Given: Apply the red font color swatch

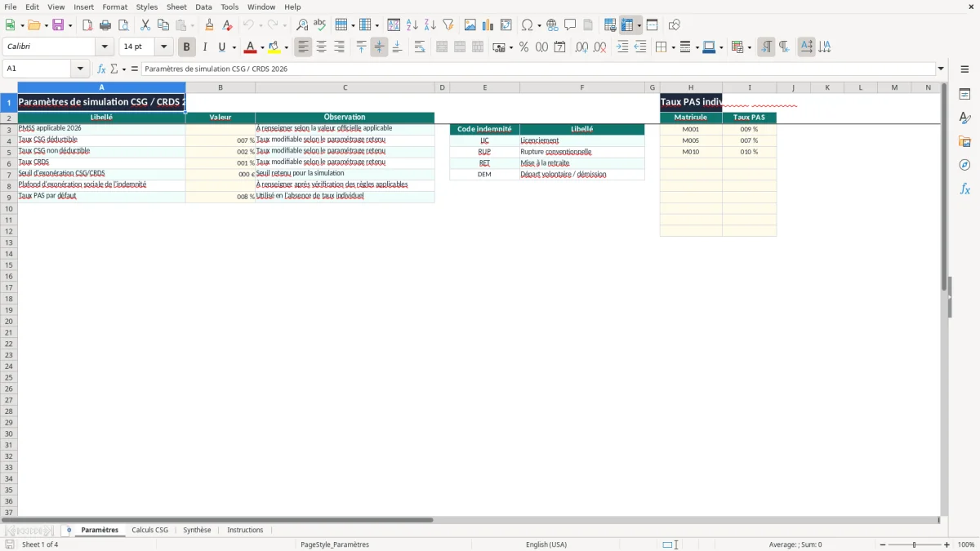Looking at the screenshot, I should click(x=251, y=47).
